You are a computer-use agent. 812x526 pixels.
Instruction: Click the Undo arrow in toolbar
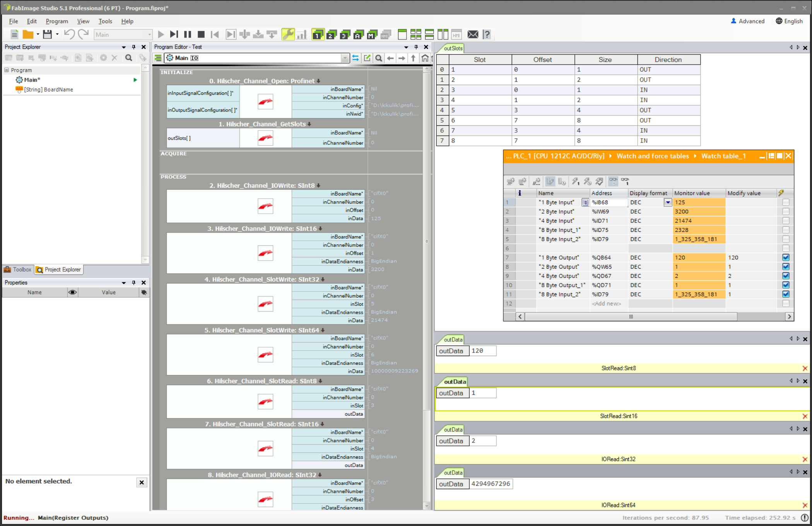pos(69,34)
